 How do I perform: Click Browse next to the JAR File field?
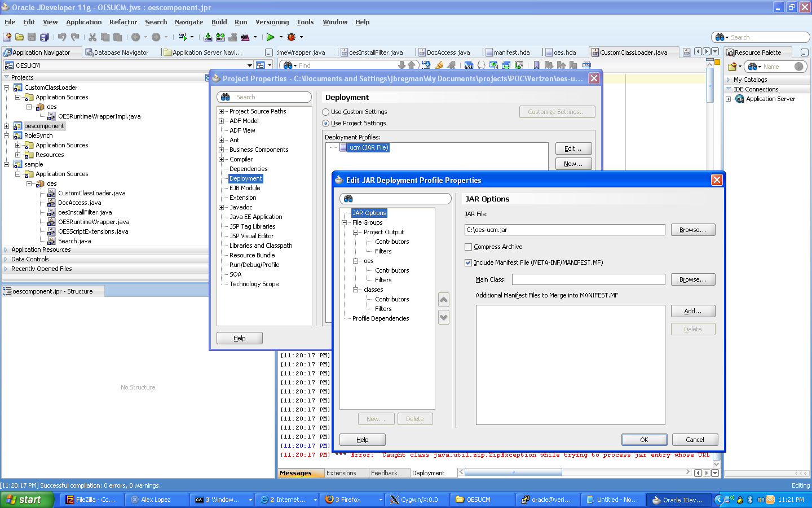click(x=692, y=230)
